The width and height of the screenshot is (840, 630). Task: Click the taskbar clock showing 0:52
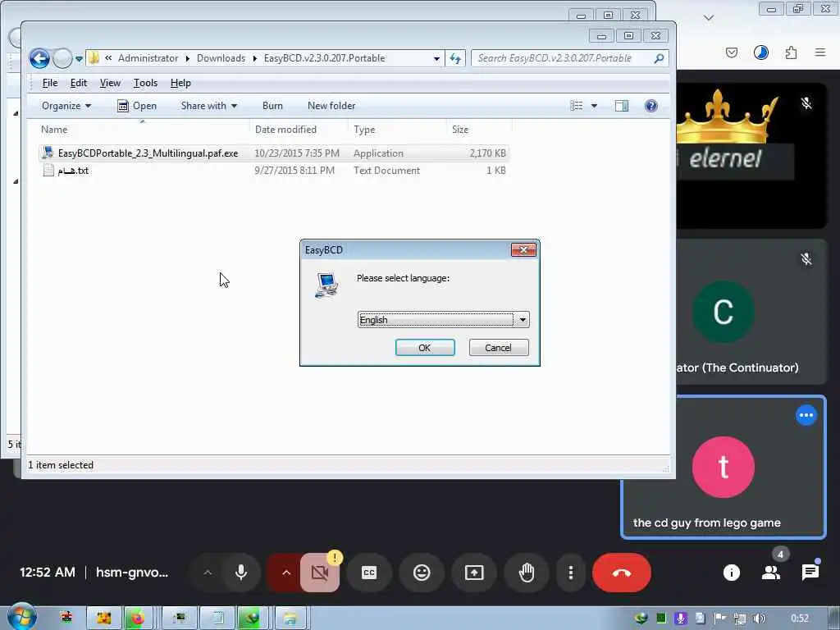[799, 619]
